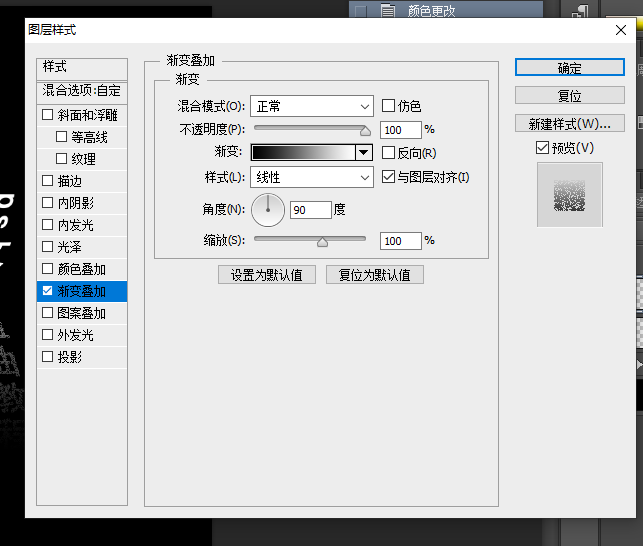Image resolution: width=643 pixels, height=546 pixels.
Task: Enable the 斜面和浮雕 checkbox
Action: point(48,114)
